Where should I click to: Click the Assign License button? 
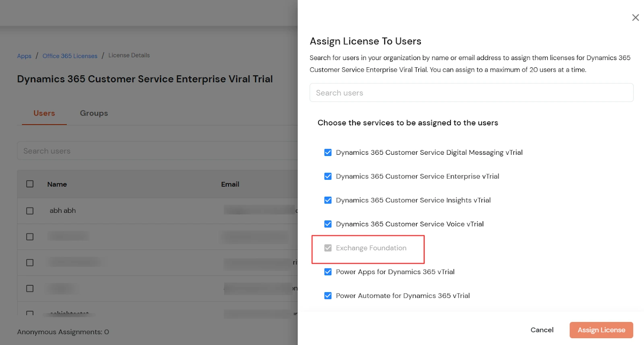point(601,330)
